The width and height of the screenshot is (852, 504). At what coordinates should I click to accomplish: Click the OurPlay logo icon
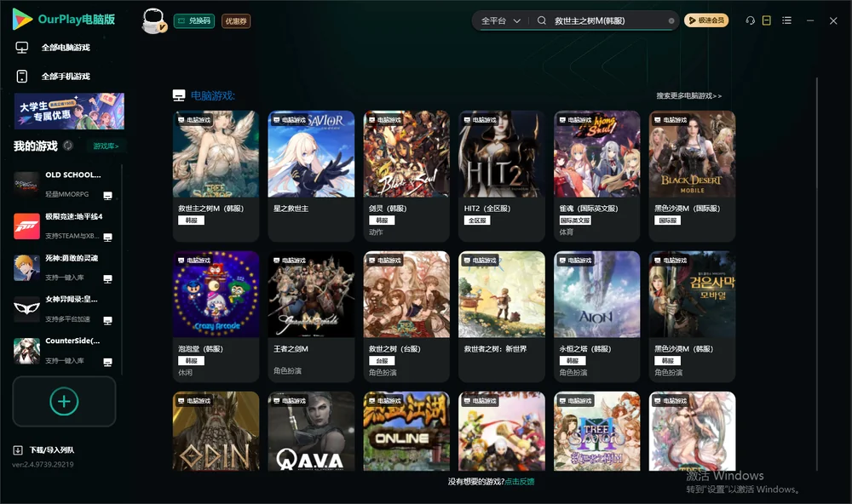[x=22, y=19]
